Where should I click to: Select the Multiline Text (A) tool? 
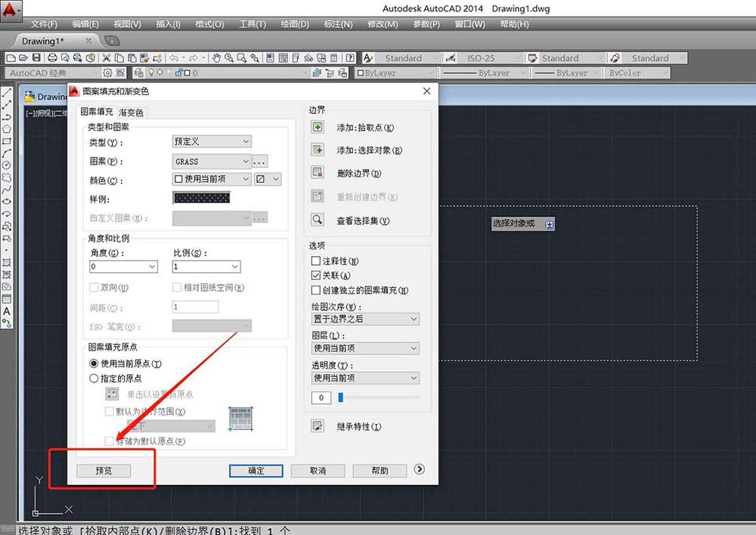coord(7,311)
